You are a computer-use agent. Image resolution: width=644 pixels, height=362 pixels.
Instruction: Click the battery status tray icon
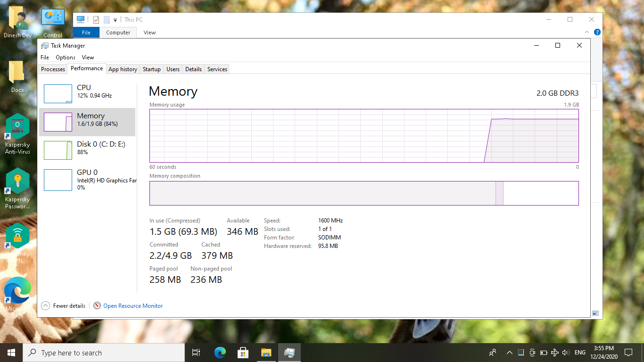coord(544,353)
